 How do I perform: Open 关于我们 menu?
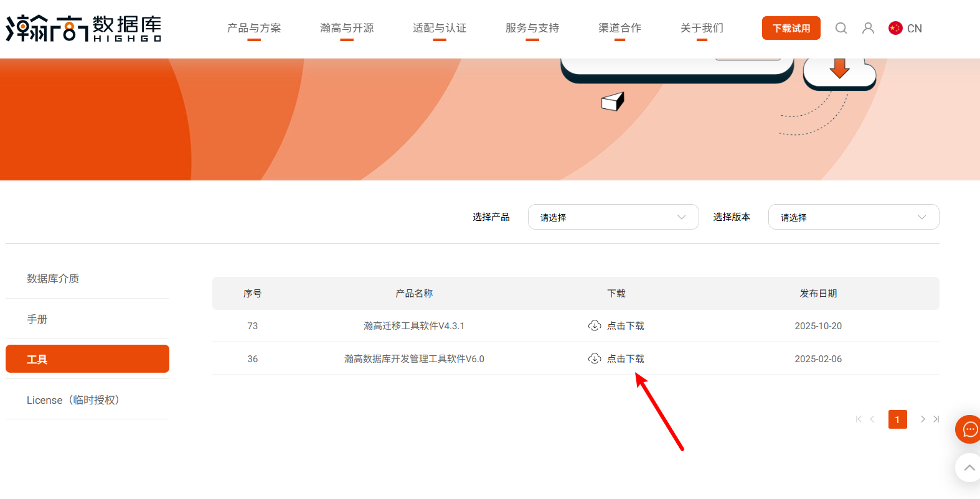click(x=702, y=28)
